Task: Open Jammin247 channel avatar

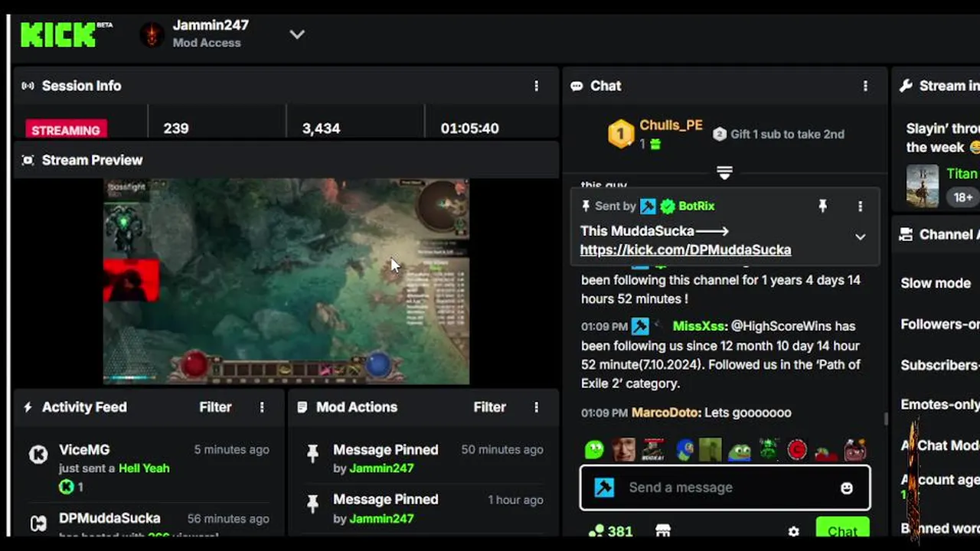Action: tap(152, 34)
